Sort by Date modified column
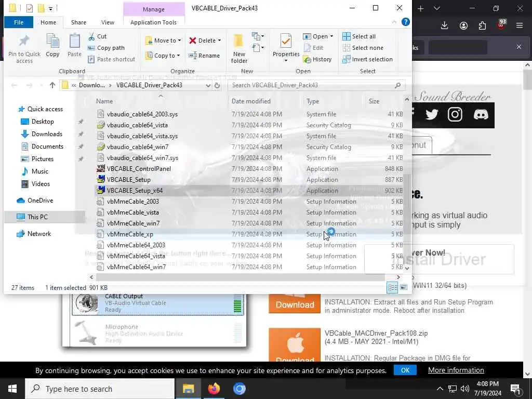This screenshot has height=399, width=532. 251,101
